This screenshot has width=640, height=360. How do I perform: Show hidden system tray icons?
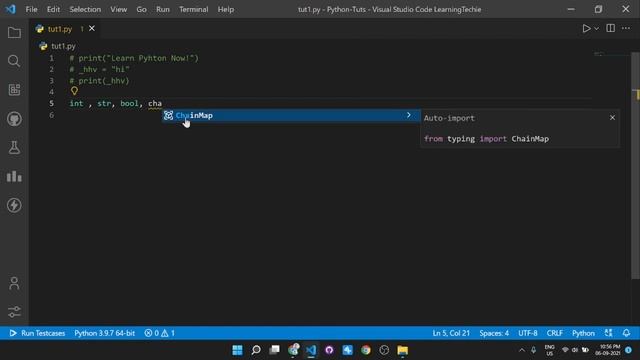[x=522, y=350]
